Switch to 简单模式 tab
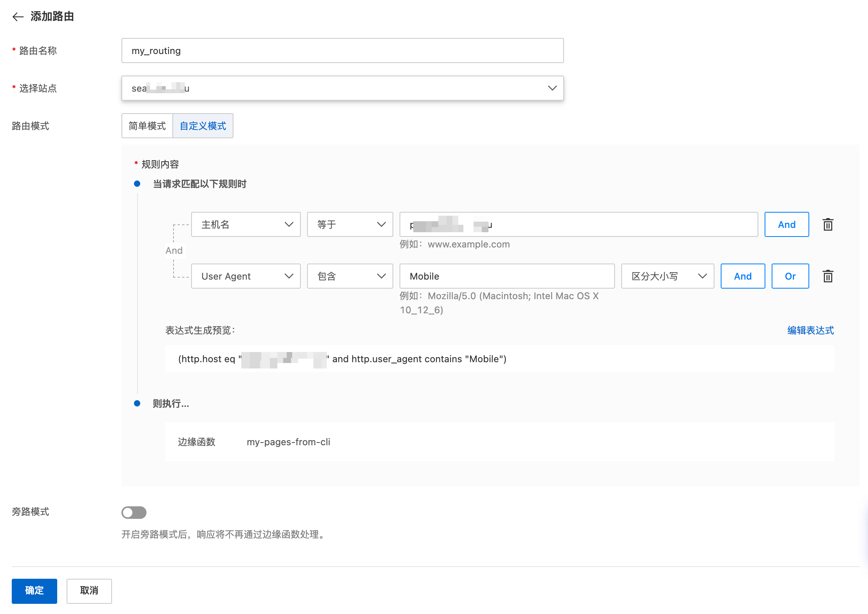Screen dimensions: 868x614 tap(147, 126)
